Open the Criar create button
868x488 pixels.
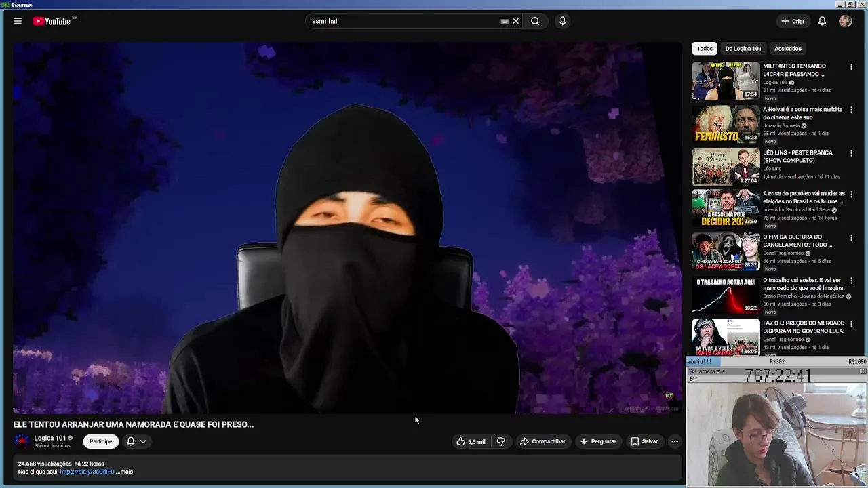point(792,21)
